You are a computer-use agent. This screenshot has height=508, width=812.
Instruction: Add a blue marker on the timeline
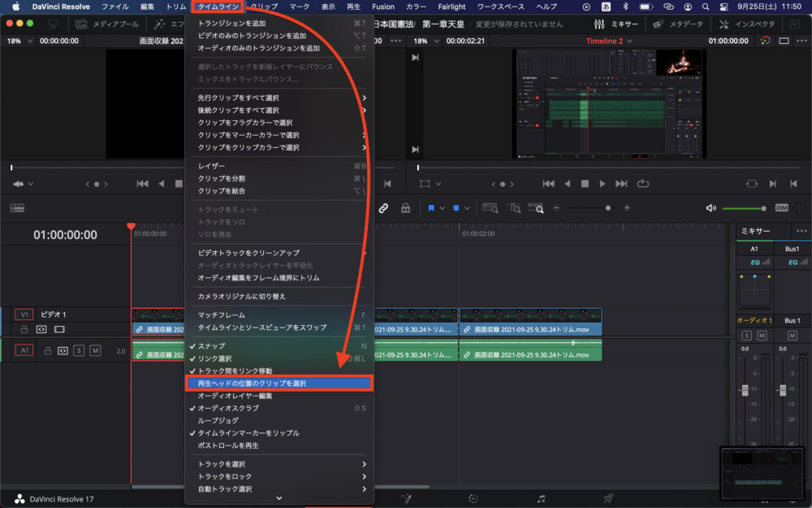coord(456,208)
